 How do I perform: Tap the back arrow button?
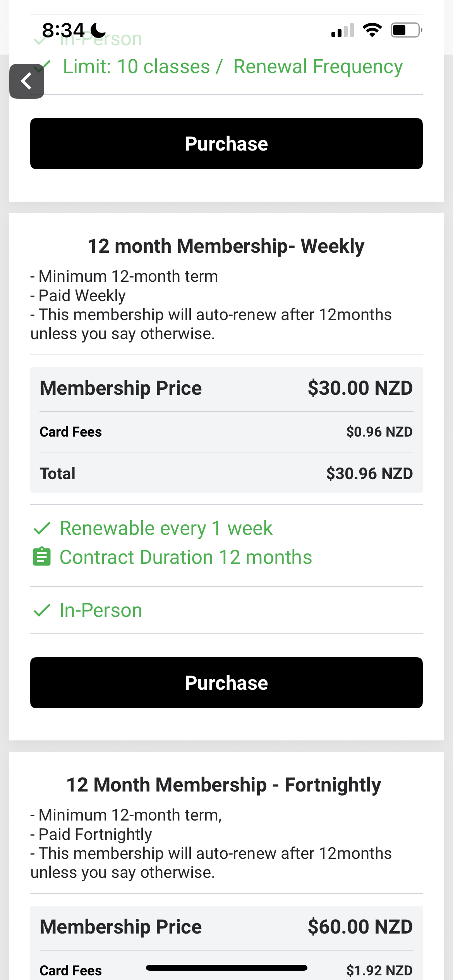[x=26, y=81]
